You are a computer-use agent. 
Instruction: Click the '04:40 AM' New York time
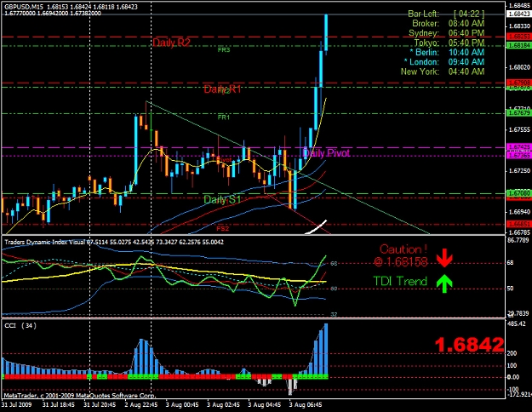click(466, 72)
